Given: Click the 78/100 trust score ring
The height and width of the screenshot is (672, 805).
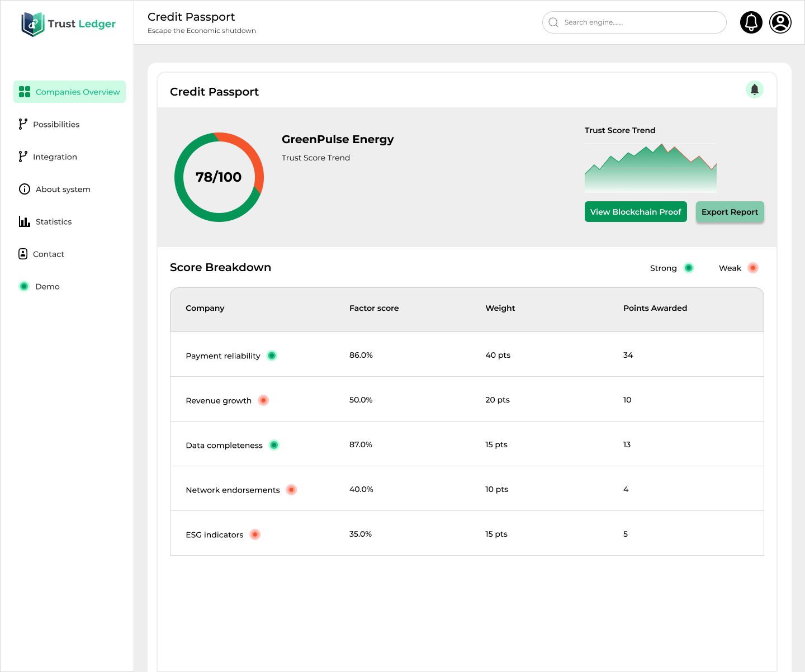Looking at the screenshot, I should click(219, 177).
